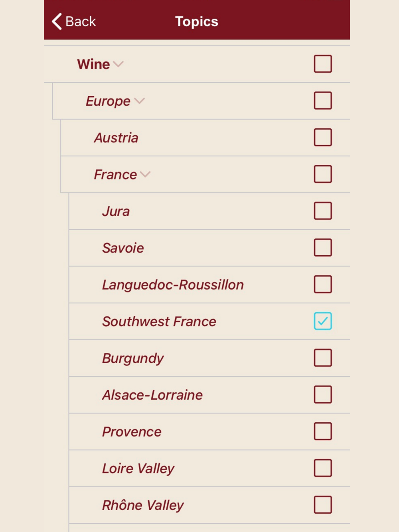Enable the Rhône Valley checkbox
This screenshot has height=532, width=399.
[x=322, y=505]
